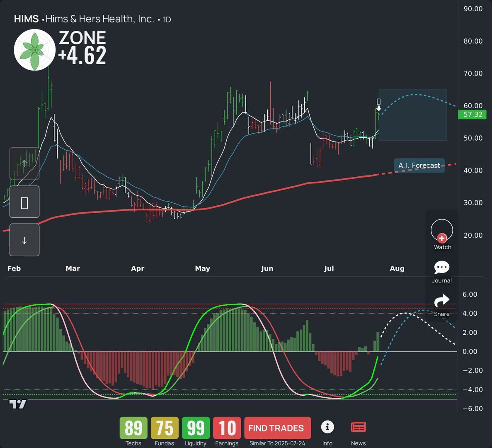Open the Liquidity score 99

(x=196, y=428)
